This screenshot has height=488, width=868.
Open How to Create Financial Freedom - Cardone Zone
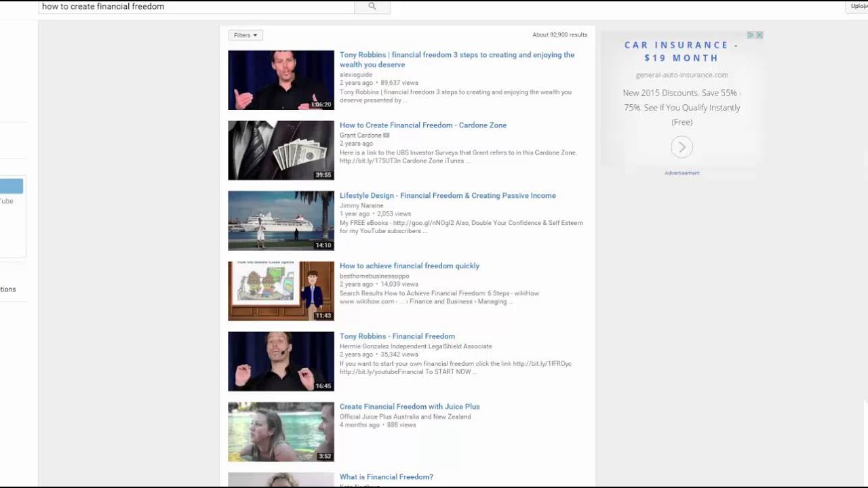(423, 125)
